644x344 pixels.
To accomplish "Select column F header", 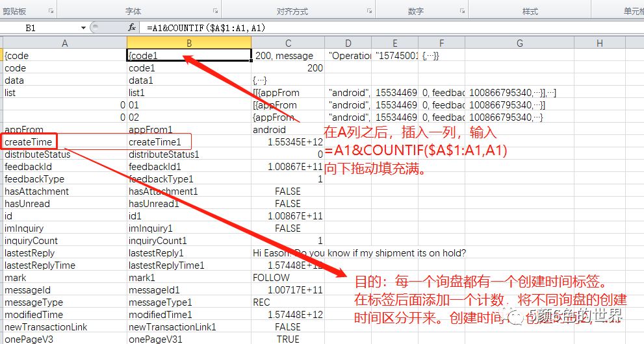I will coord(441,43).
